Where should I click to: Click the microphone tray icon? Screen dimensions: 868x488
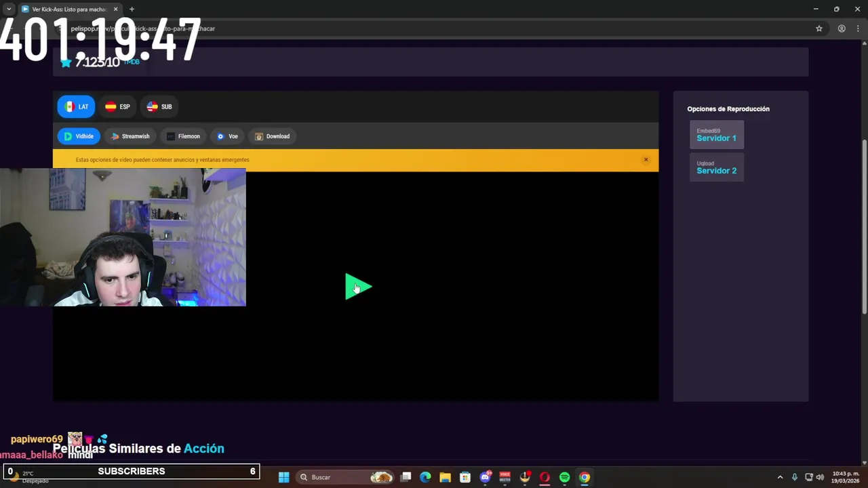[794, 477]
